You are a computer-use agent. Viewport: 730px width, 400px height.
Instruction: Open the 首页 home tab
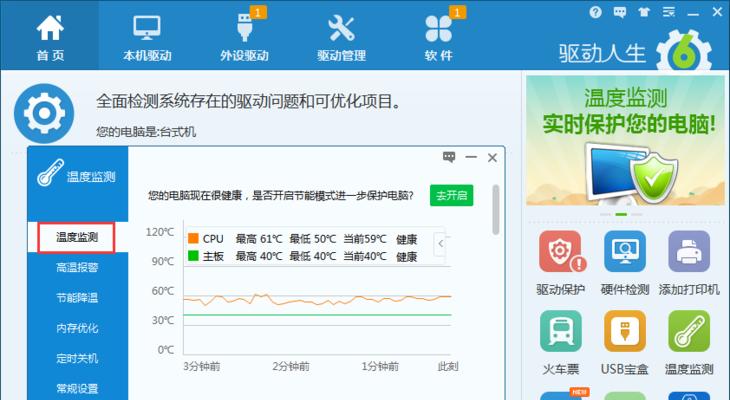point(50,37)
